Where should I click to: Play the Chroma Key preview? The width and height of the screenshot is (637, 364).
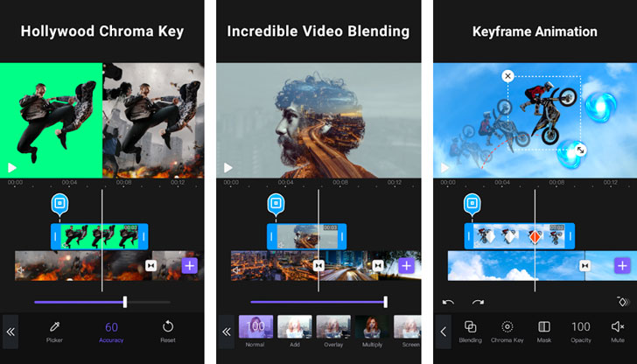[11, 167]
